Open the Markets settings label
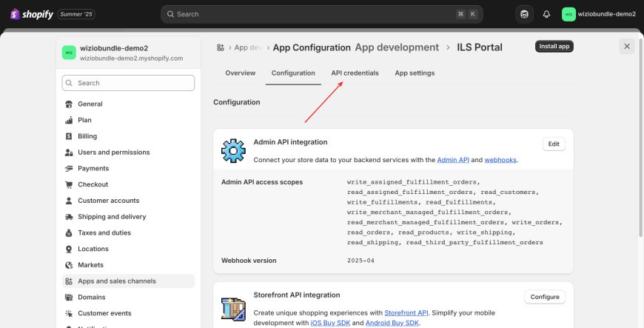Viewport: 644px width, 328px height. 90,265
